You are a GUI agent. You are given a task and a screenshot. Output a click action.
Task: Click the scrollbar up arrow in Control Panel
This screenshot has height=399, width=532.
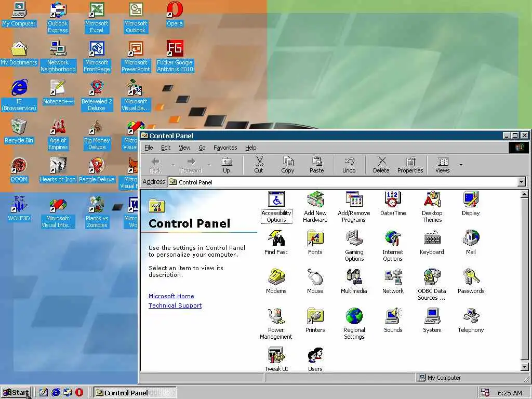[x=524, y=194]
